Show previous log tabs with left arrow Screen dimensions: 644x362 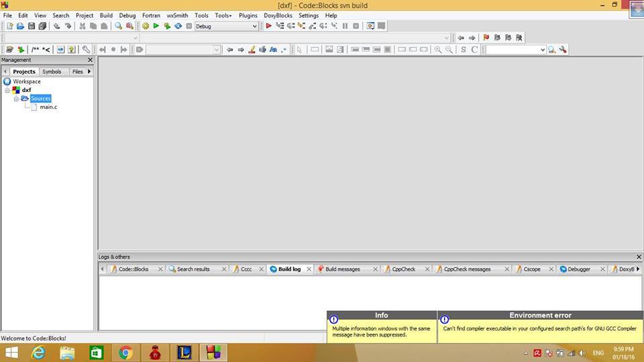click(x=102, y=269)
